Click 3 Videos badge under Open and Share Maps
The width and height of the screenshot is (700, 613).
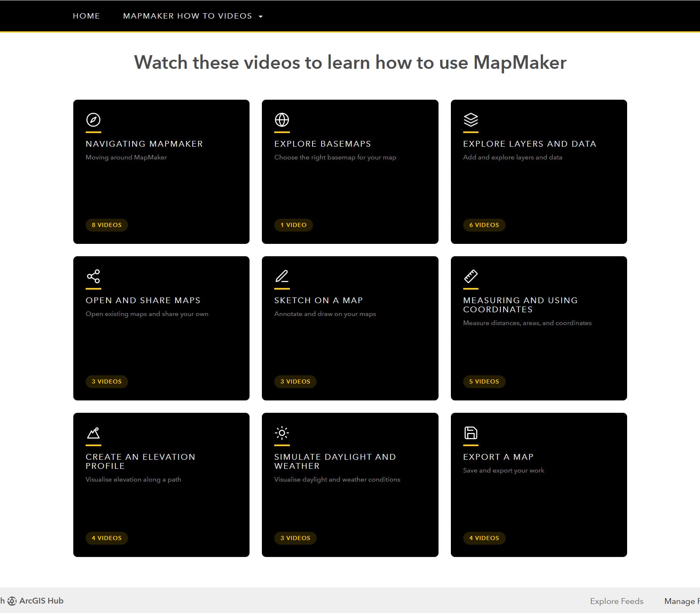point(107,381)
